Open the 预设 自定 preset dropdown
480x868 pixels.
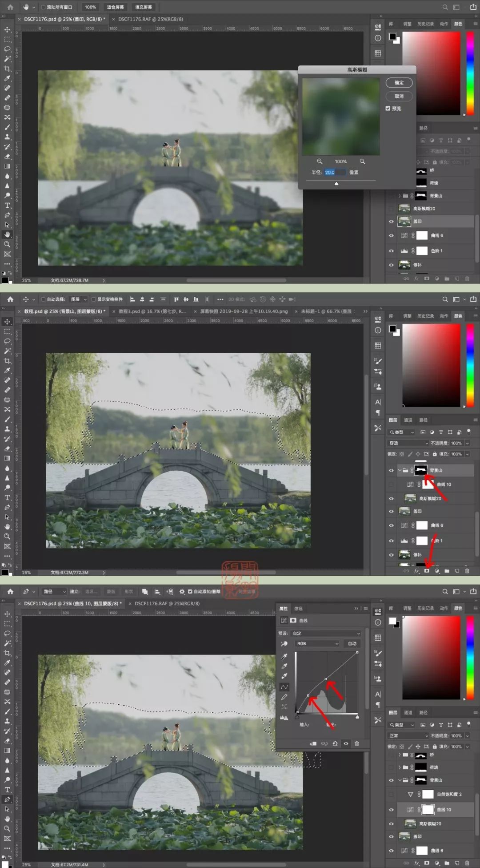[326, 634]
